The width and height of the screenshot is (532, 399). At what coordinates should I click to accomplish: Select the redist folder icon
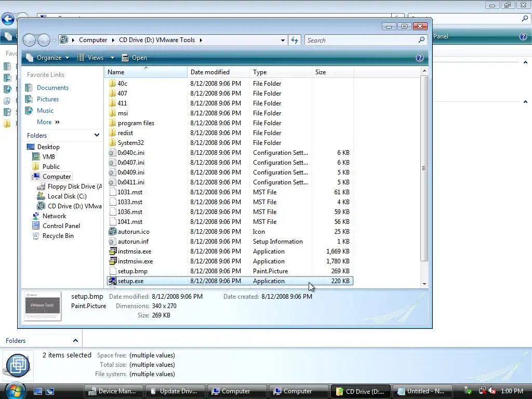pyautogui.click(x=112, y=132)
